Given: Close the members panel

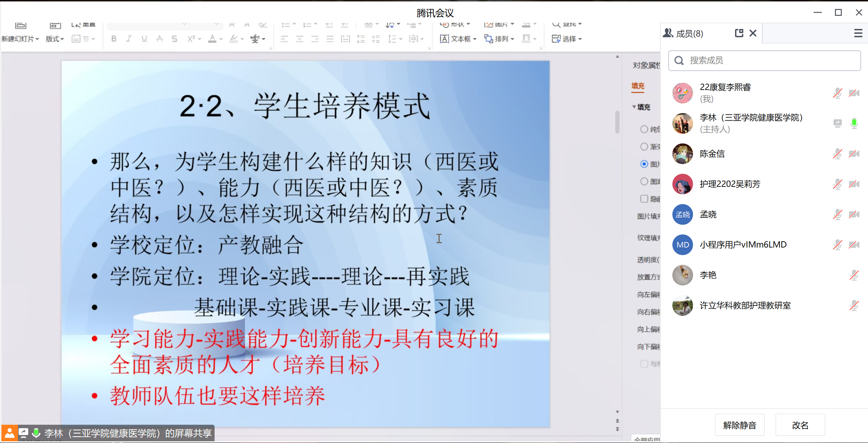Looking at the screenshot, I should pos(753,33).
